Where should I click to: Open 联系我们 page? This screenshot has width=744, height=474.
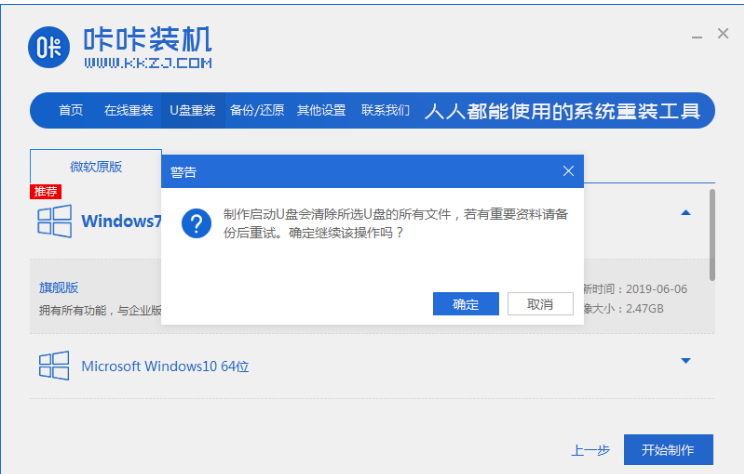point(385,111)
